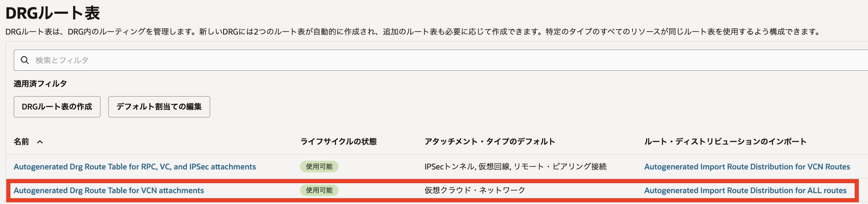Click the magnifier icon in the search bar

(25, 60)
